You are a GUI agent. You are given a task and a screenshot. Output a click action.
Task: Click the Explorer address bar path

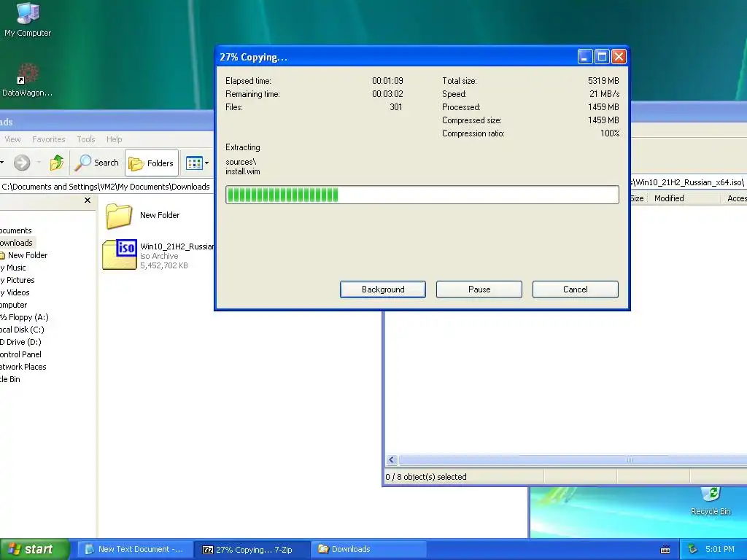(x=106, y=187)
